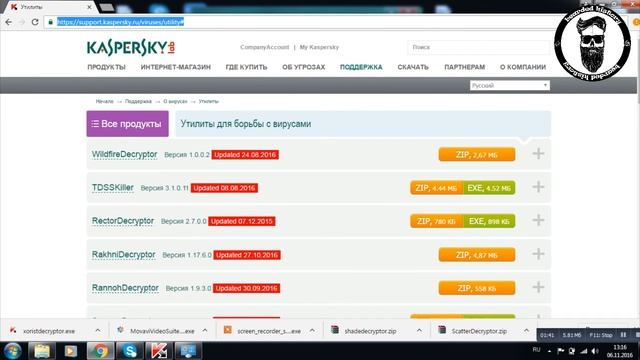640x360 pixels.
Task: Click the tray volume speaker icon
Action: [x=595, y=351]
